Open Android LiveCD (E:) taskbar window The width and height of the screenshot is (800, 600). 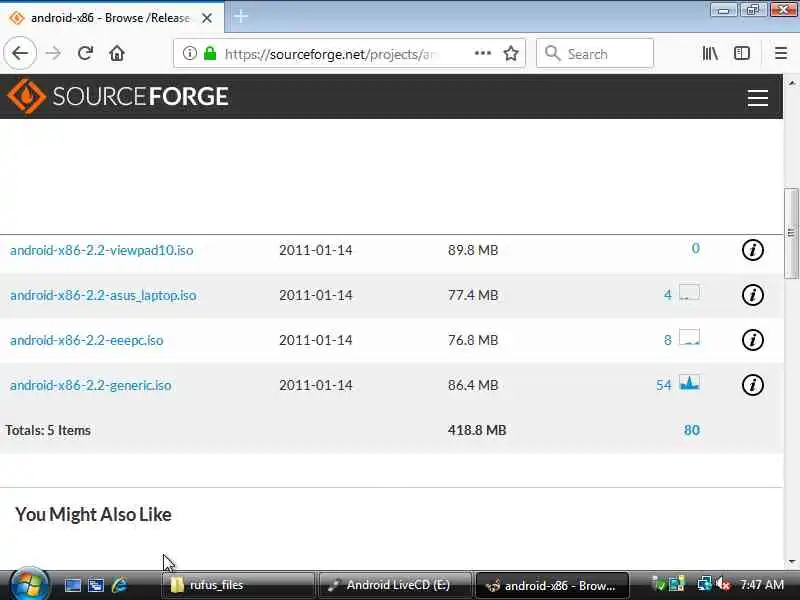(394, 585)
